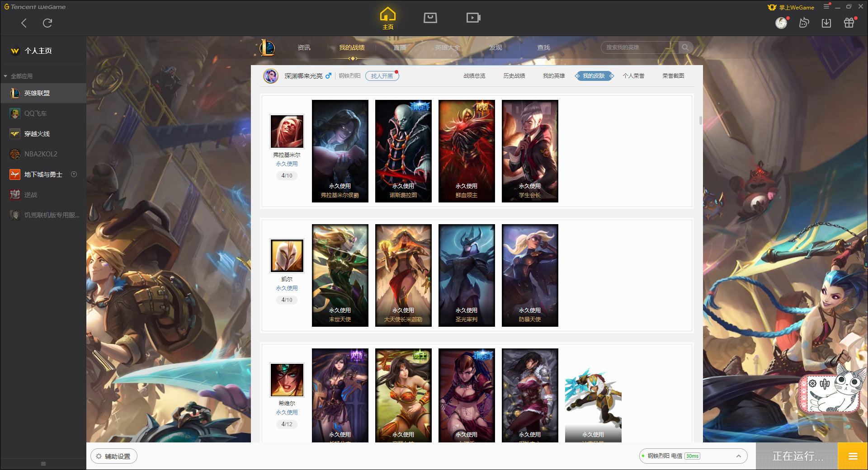Open the 学生会长 skin card
This screenshot has width=868, height=470.
(530, 151)
